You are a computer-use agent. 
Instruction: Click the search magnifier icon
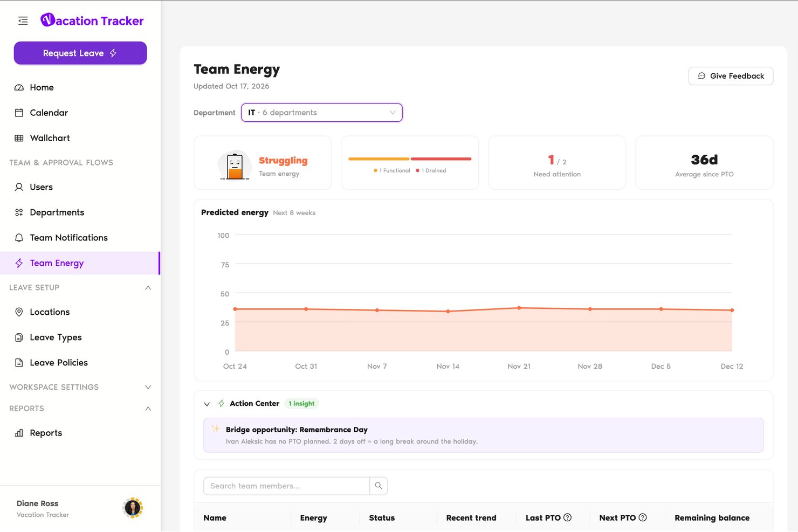[379, 486]
